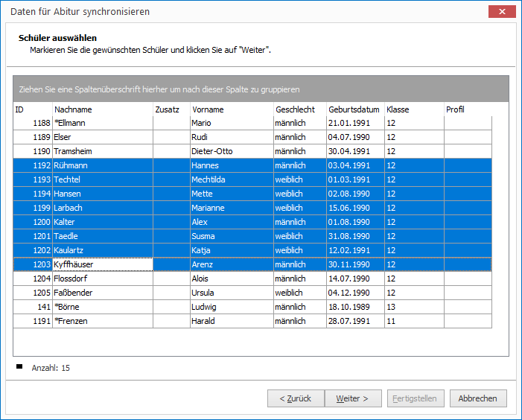The image size is (522, 420).
Task: Select the Faßbender Ursula row
Action: 252,293
